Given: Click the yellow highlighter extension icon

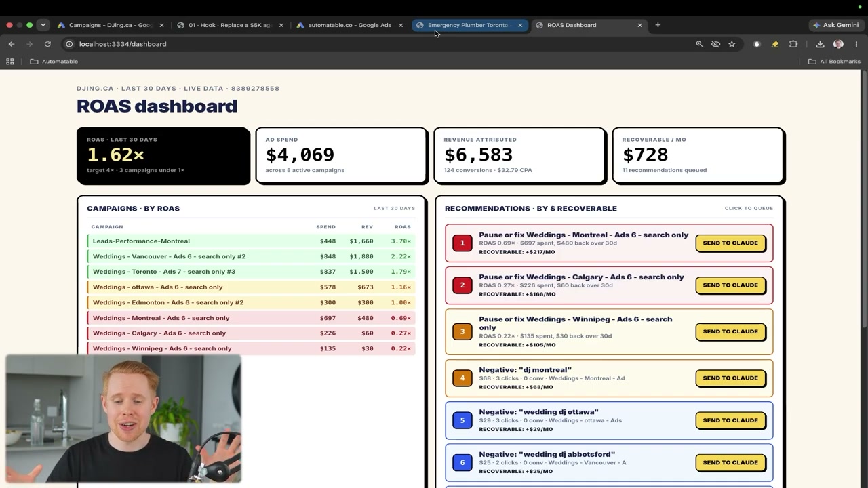Looking at the screenshot, I should point(775,44).
